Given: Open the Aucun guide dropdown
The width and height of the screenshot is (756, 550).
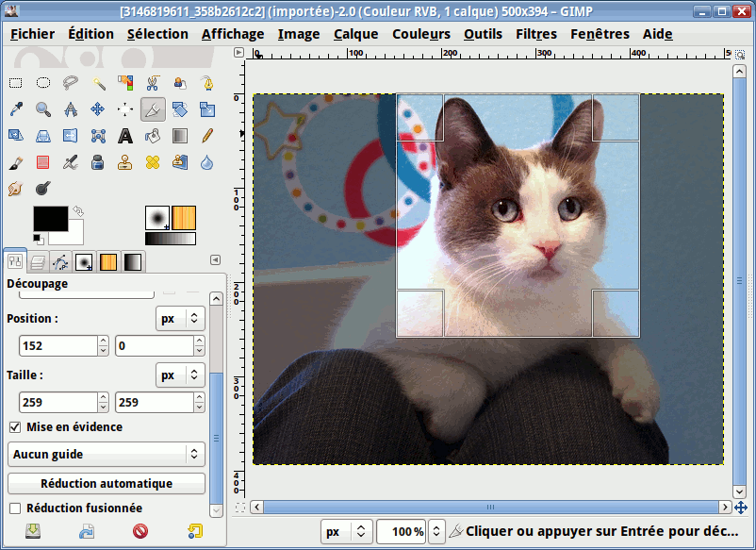Looking at the screenshot, I should click(x=107, y=455).
